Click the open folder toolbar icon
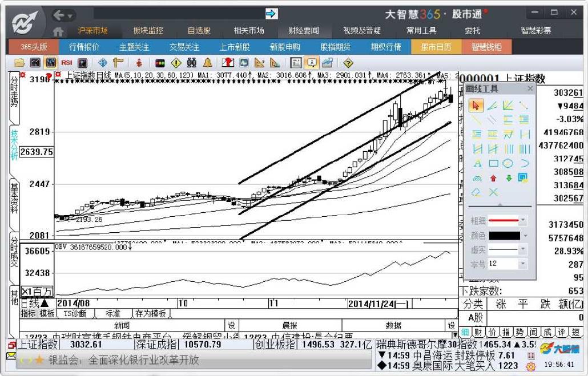This screenshot has height=376, width=588. click(x=19, y=63)
